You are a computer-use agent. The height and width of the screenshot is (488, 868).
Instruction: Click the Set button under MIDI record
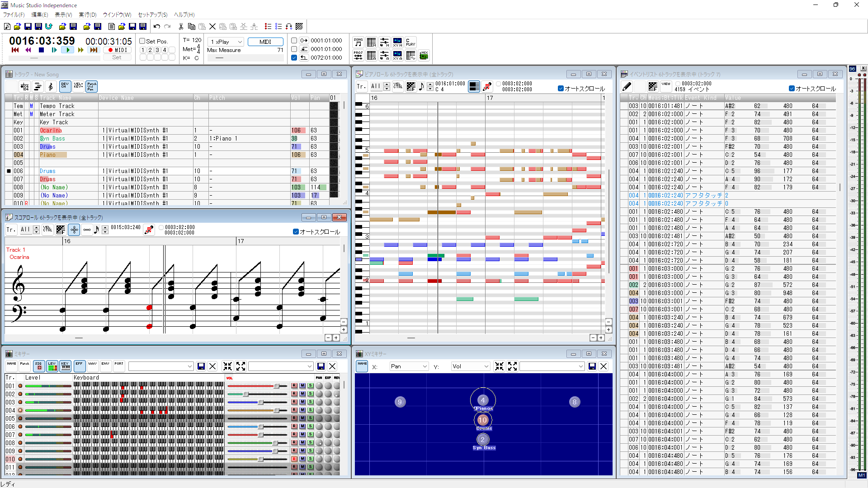117,57
